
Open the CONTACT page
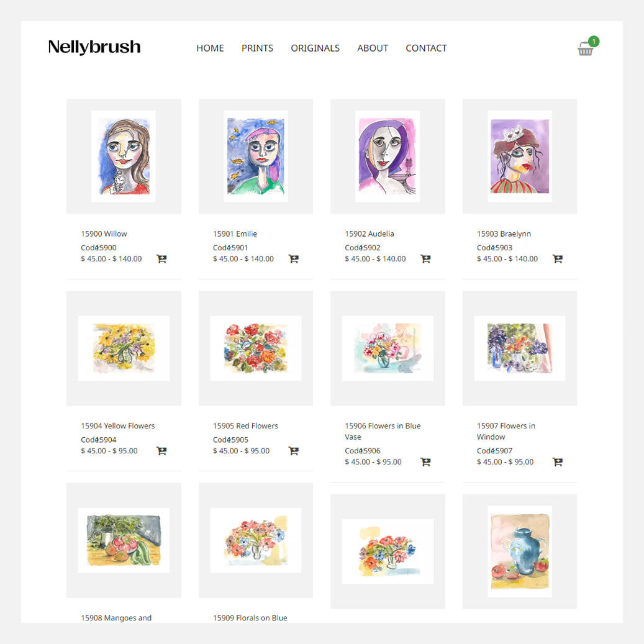(426, 48)
